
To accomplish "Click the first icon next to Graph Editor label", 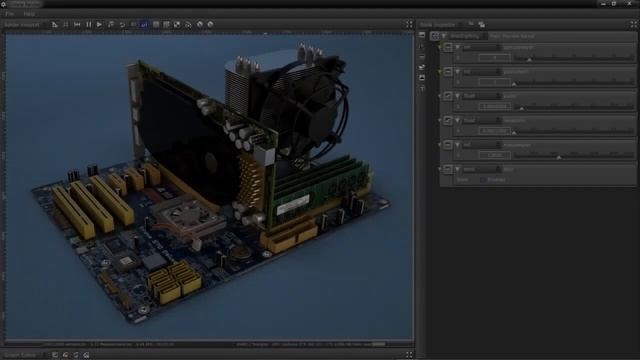I will [x=55, y=355].
